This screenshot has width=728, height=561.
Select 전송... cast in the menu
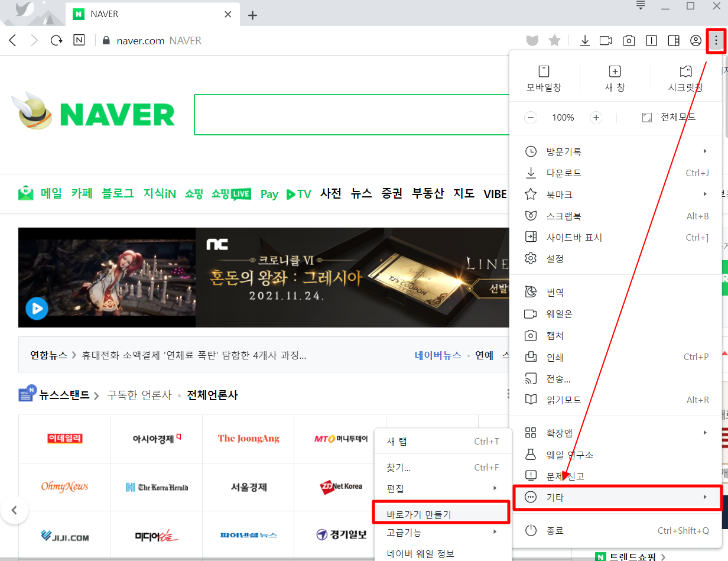pyautogui.click(x=616, y=379)
